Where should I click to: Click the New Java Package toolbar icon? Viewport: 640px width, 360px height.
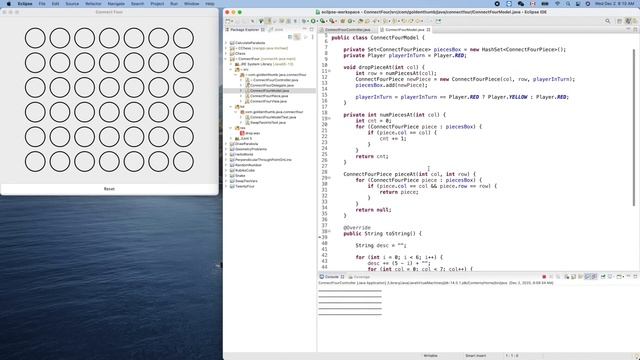(342, 21)
